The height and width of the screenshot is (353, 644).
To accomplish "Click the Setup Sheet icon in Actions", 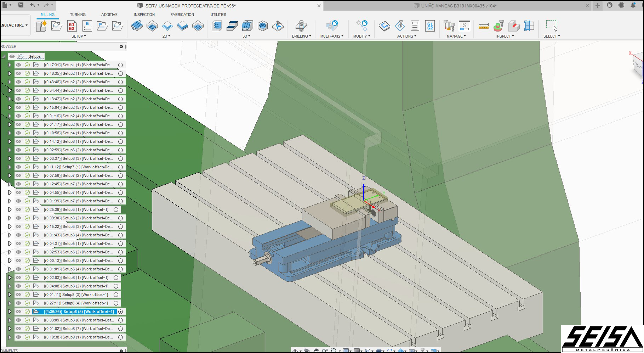I will pyautogui.click(x=415, y=26).
